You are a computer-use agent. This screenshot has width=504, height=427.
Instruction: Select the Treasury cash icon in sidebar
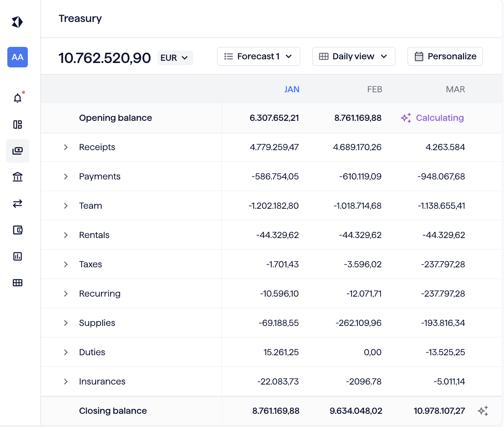17,151
